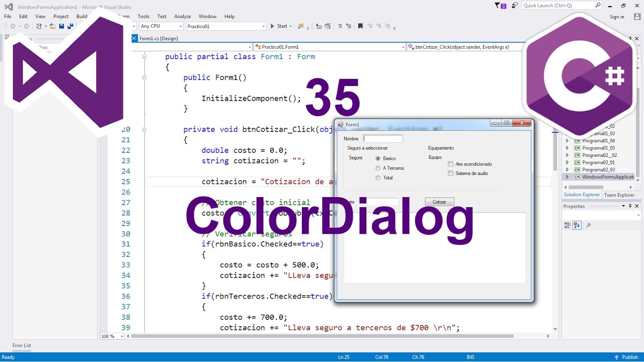
Task: Open the Properties window options dropdown arrow
Action: click(x=623, y=206)
